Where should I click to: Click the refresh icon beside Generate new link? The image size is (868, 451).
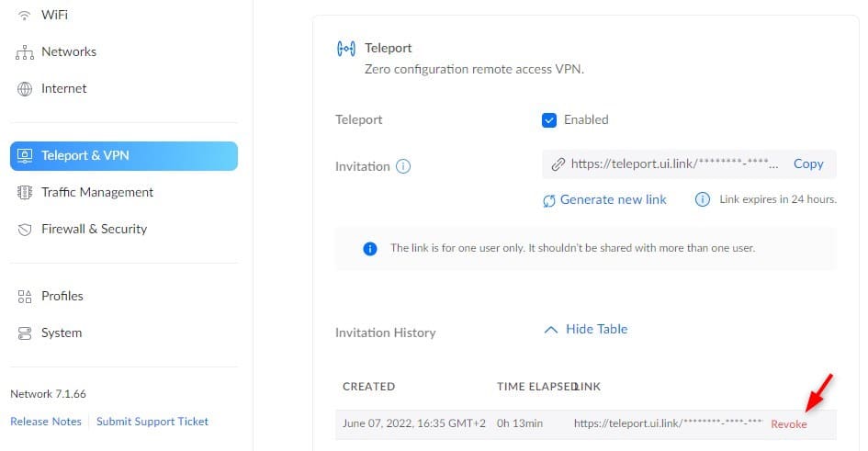(x=548, y=200)
